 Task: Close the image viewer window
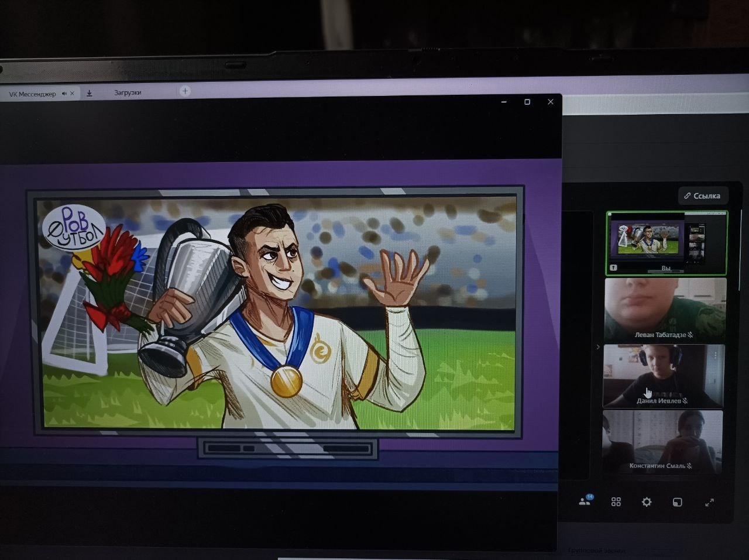coord(550,102)
